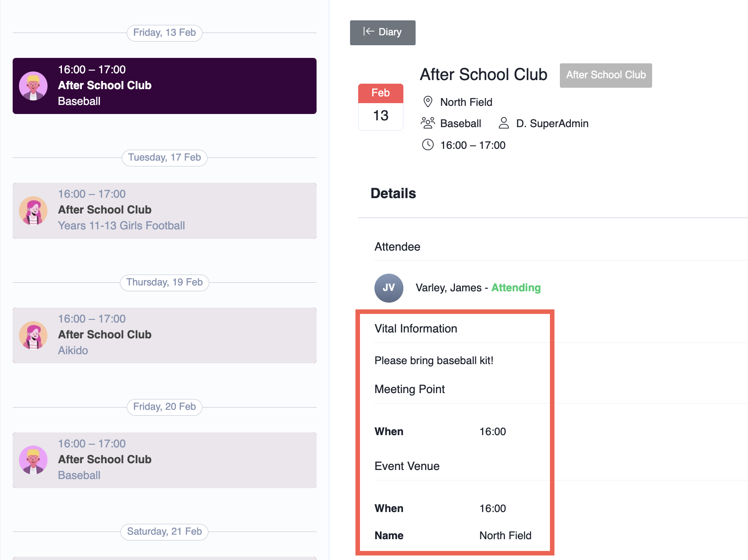Click the group icon next to Baseball
The height and width of the screenshot is (560, 748).
(427, 123)
